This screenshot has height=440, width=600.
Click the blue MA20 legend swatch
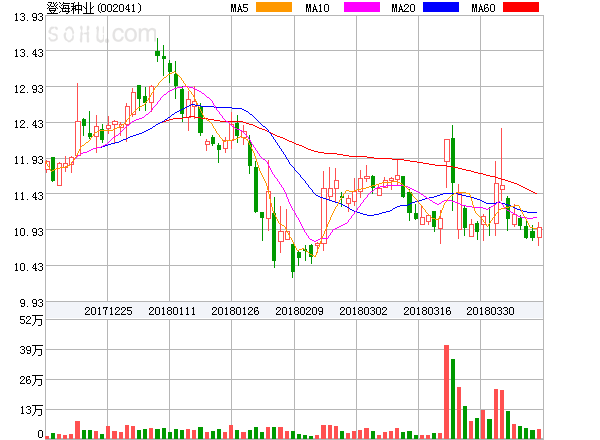(441, 7)
